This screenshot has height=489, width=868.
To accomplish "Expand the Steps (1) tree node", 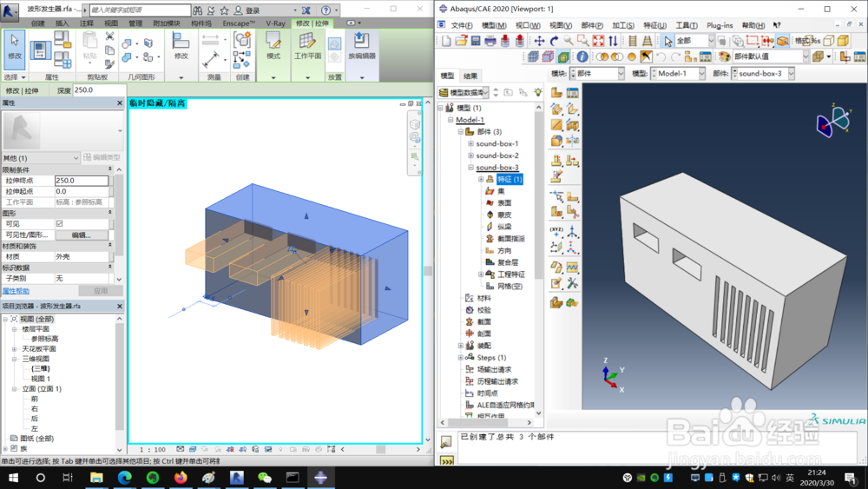I will tap(461, 358).
